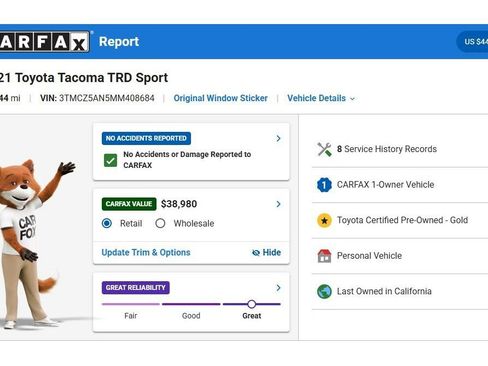This screenshot has width=488, height=366.
Task: Click the green checkmark No Accidents icon
Action: 110,160
